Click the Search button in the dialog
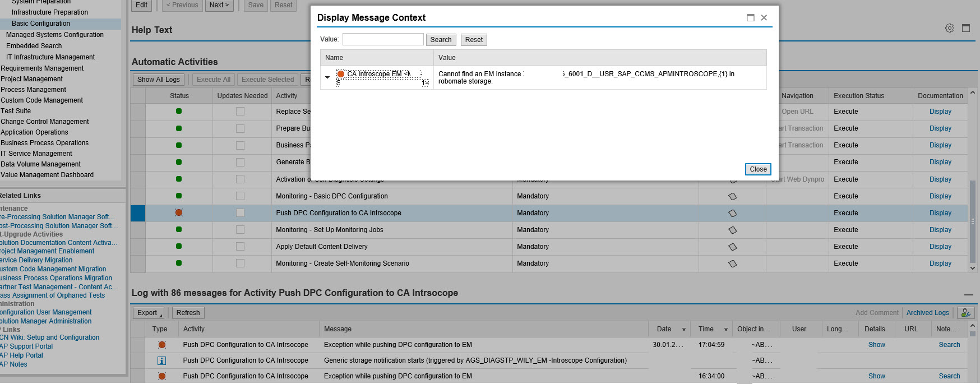The height and width of the screenshot is (384, 980). point(441,40)
